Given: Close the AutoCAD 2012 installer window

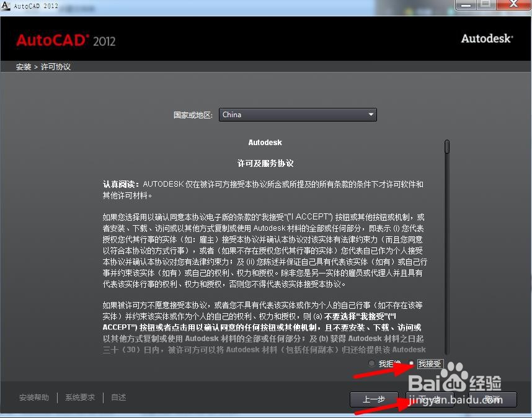Looking at the screenshot, I should click(x=513, y=4).
